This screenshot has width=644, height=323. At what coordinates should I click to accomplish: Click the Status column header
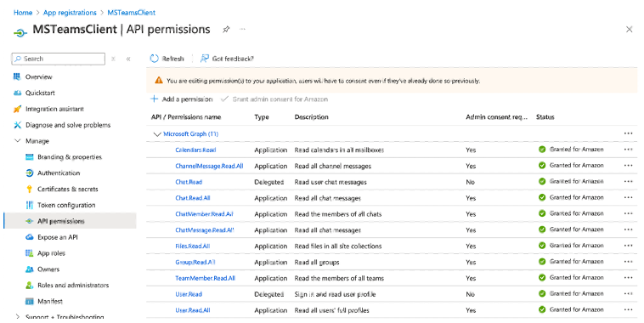545,117
